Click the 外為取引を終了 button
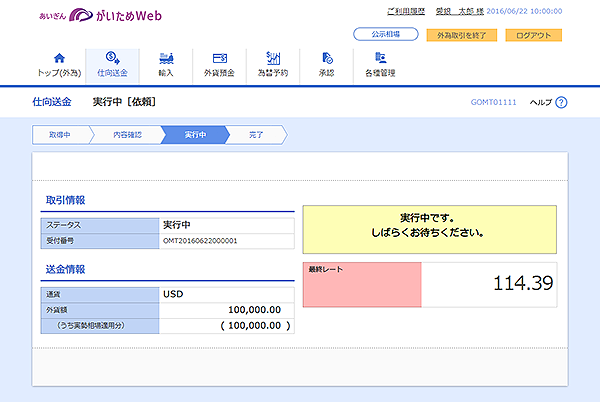The image size is (600, 402). pos(461,35)
